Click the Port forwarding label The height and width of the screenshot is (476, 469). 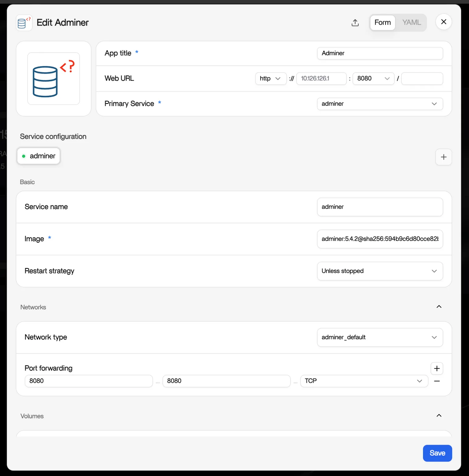click(x=48, y=368)
